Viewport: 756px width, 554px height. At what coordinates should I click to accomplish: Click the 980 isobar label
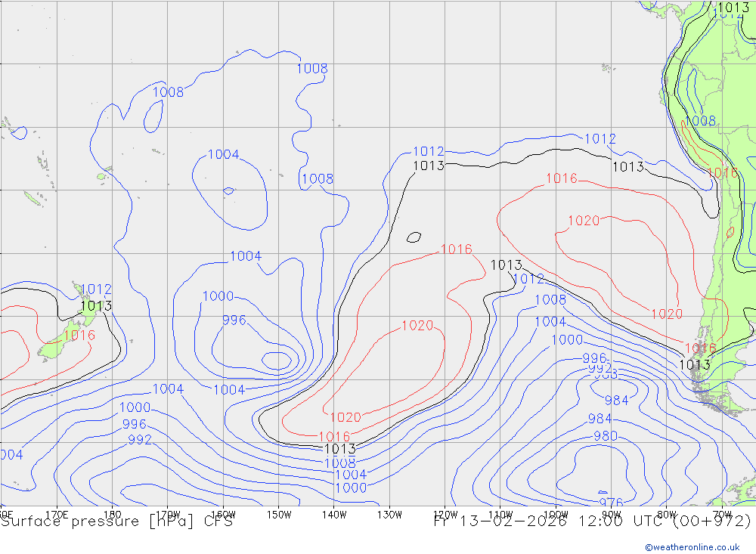[x=605, y=436]
